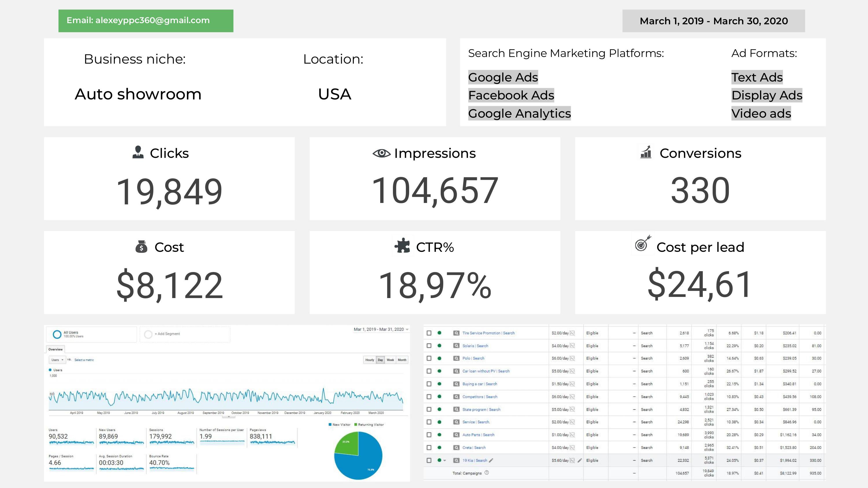Click the help icon next to Total: Campaigns
Image resolution: width=868 pixels, height=488 pixels.
coord(487,473)
